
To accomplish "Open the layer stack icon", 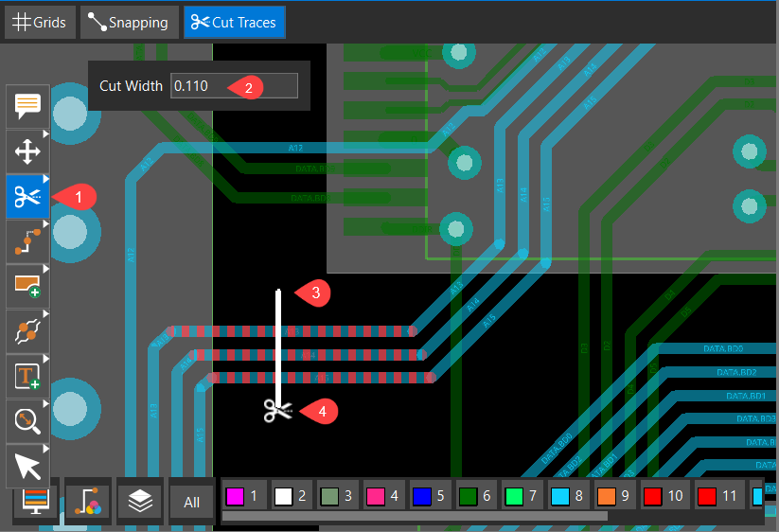I will (x=140, y=502).
